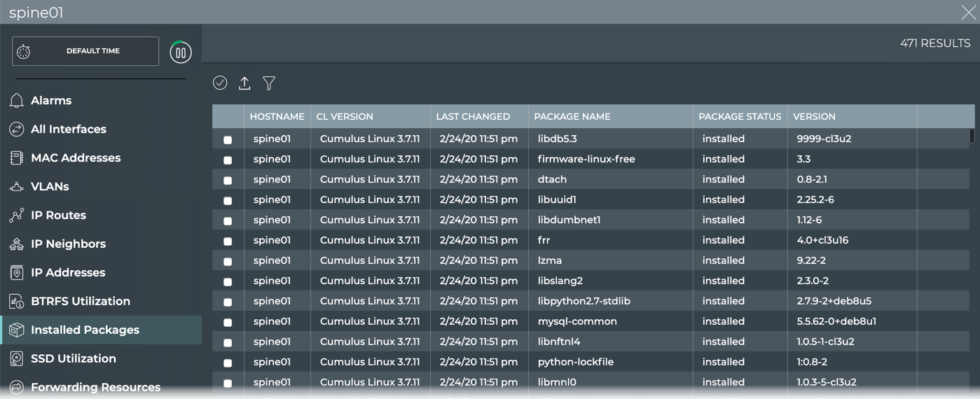
Task: Switch to MAC Addresses view
Action: tap(76, 158)
